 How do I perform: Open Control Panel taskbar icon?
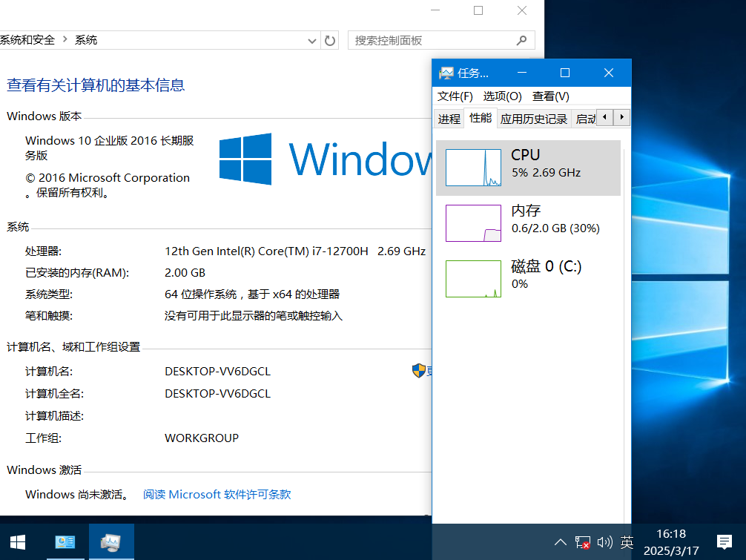pos(65,542)
